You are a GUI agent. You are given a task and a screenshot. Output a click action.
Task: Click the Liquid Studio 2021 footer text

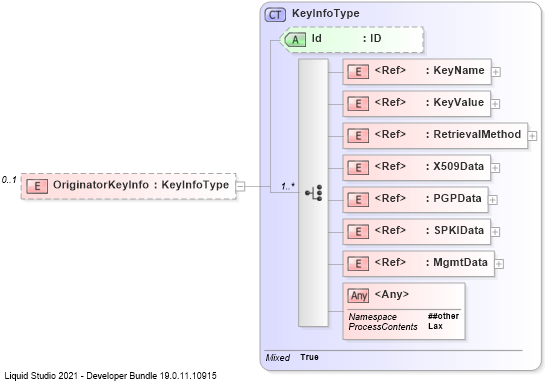[x=110, y=376]
